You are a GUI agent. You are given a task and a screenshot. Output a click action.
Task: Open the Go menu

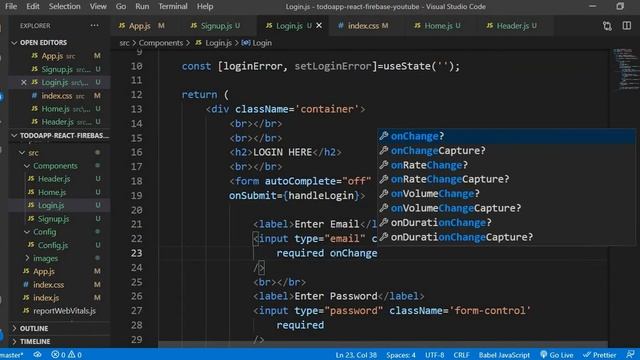tap(121, 7)
